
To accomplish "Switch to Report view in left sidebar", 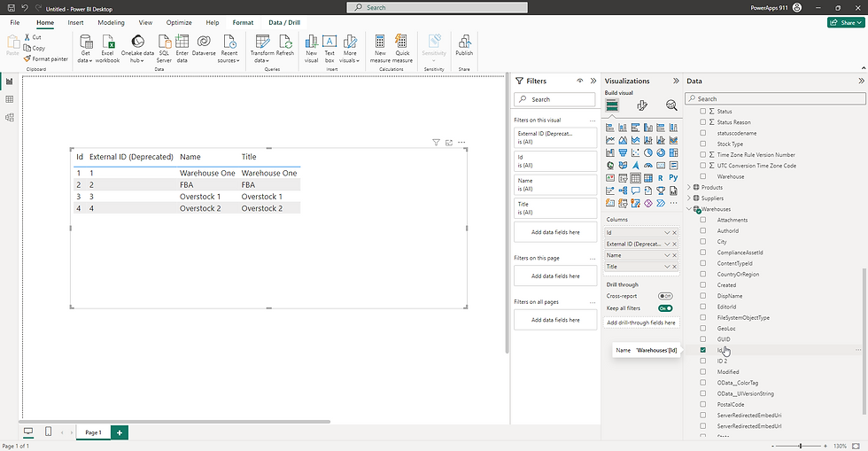I will point(10,82).
